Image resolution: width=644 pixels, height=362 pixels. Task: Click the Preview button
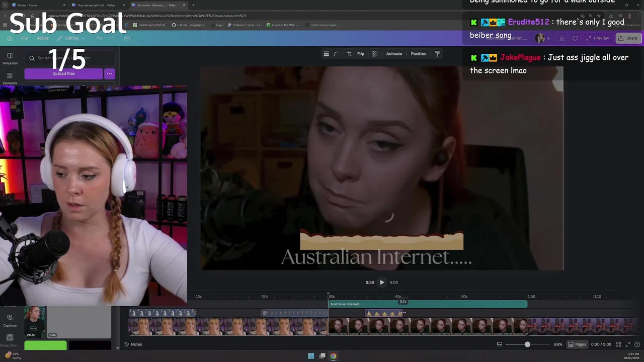[598, 38]
